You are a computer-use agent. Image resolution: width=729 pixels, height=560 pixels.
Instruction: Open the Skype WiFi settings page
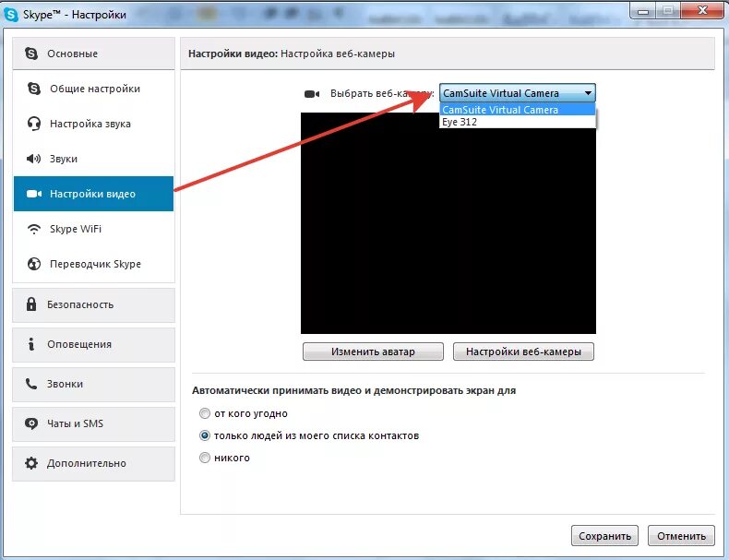(x=93, y=229)
